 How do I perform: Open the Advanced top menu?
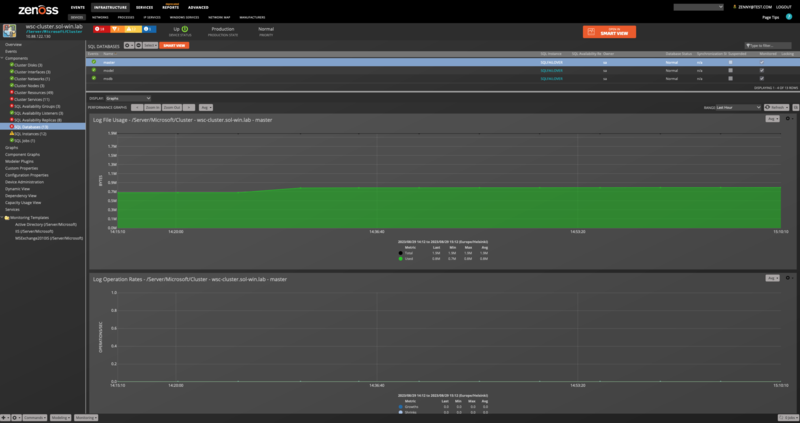(198, 8)
